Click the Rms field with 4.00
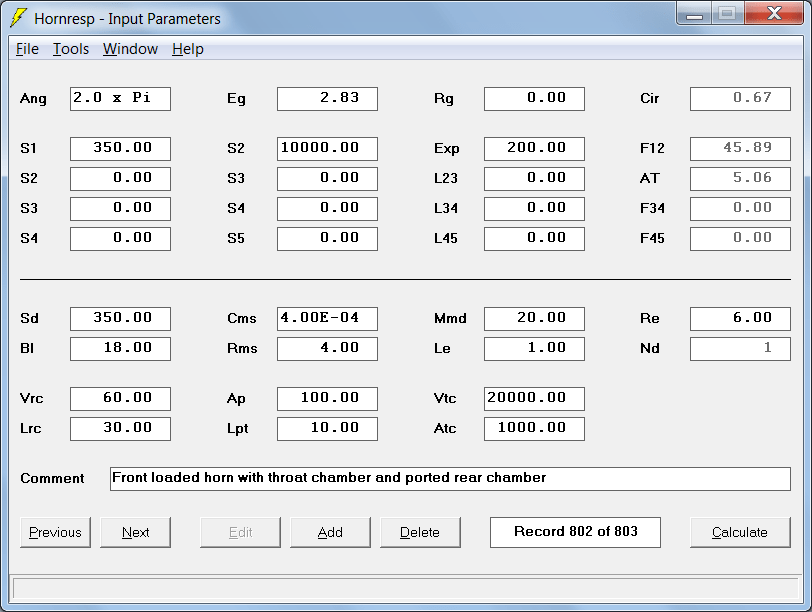This screenshot has width=812, height=612. (327, 349)
